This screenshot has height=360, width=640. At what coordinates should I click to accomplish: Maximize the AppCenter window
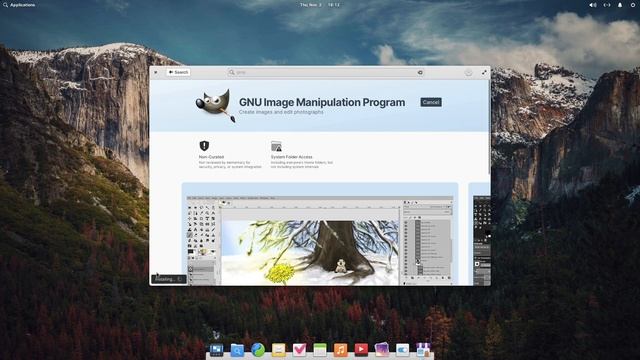tap(484, 72)
